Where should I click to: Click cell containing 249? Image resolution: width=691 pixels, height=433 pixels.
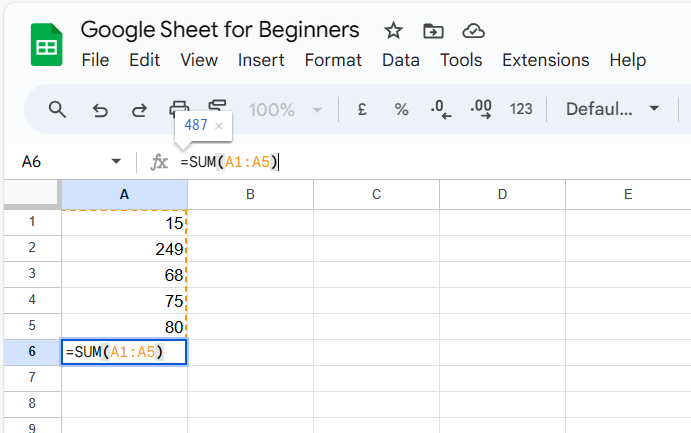tap(124, 248)
